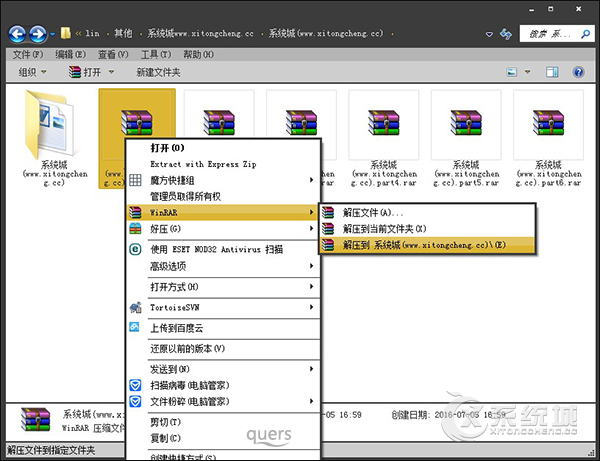Image resolution: width=600 pixels, height=461 pixels.
Task: Choose 剪切(T) from the context menu
Action: click(x=223, y=422)
